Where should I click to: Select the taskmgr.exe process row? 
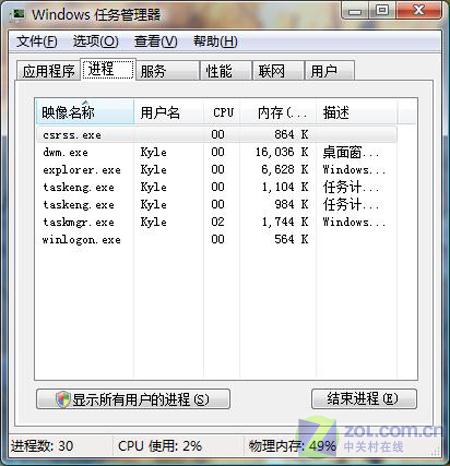(x=217, y=222)
